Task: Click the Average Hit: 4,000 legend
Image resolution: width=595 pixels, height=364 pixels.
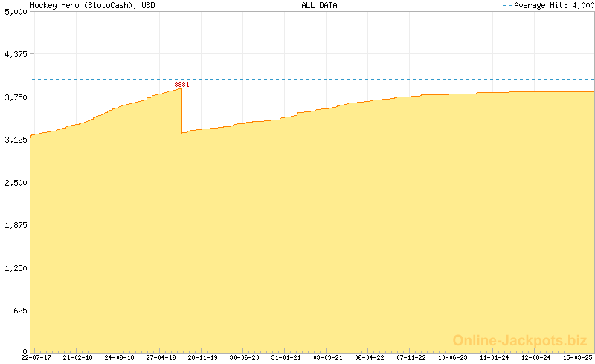Action: [x=547, y=5]
